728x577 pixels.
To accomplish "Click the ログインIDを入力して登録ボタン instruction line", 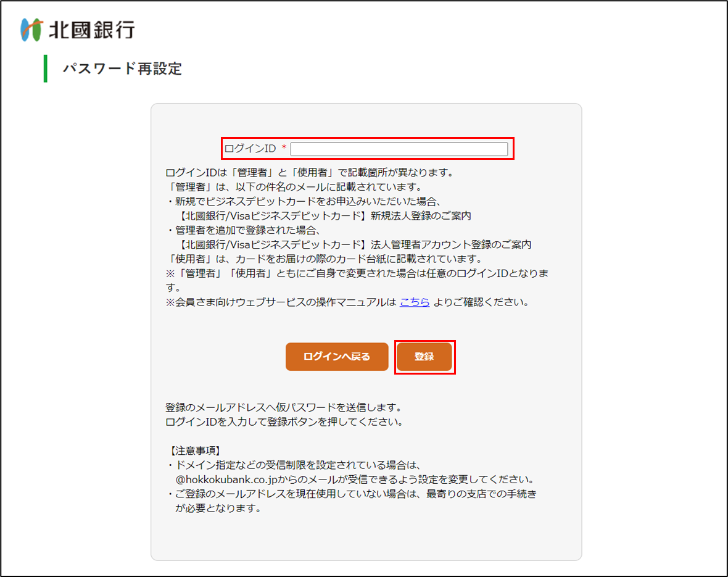I will pos(284,423).
